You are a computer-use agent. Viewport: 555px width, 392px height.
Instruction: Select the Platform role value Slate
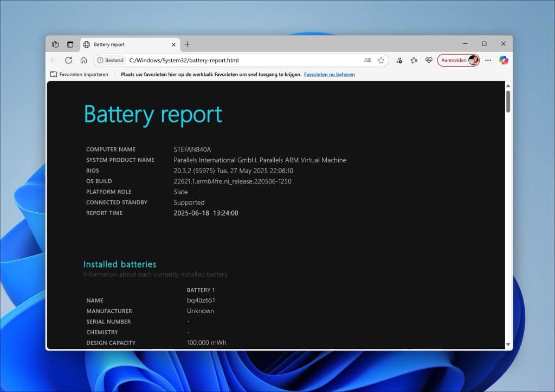tap(180, 192)
